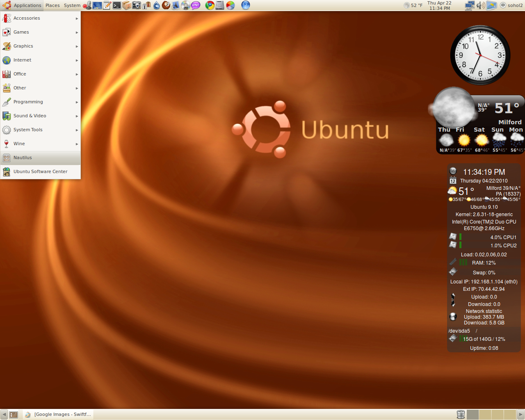Viewport: 525px width, 420px height.
Task: Expand the Internet submenu
Action: (x=40, y=60)
